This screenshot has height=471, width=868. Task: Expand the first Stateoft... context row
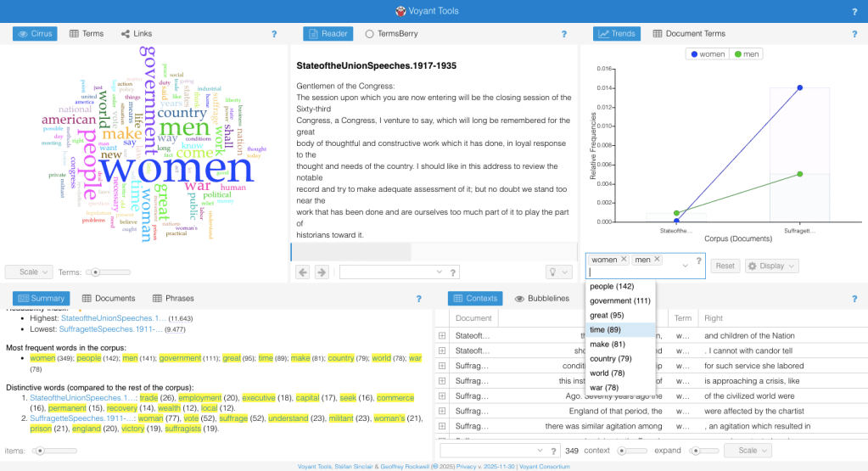click(x=442, y=336)
